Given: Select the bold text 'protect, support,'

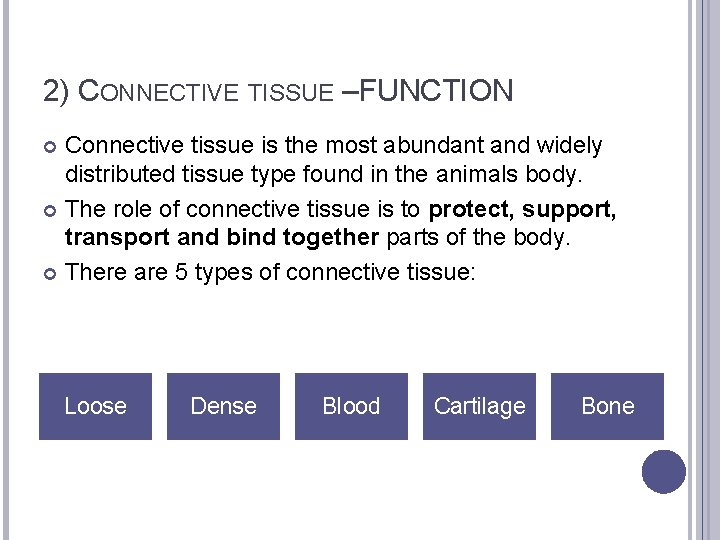Looking at the screenshot, I should pos(522,209).
